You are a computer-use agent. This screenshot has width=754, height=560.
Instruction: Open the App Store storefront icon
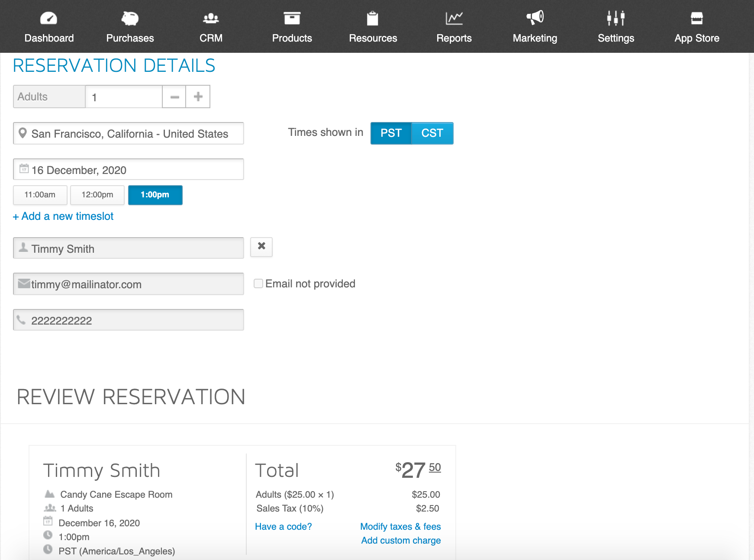tap(697, 18)
